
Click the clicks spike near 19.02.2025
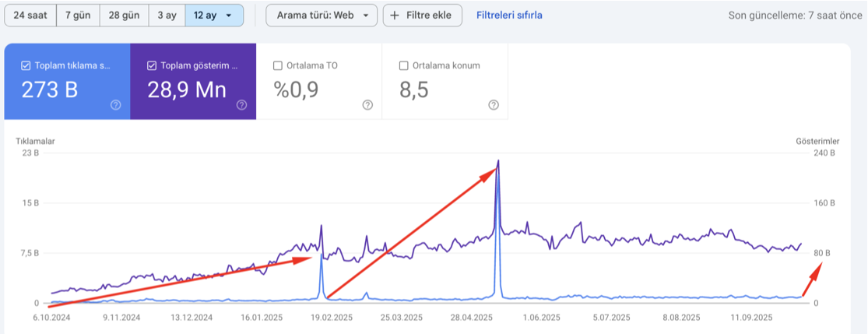point(321,254)
